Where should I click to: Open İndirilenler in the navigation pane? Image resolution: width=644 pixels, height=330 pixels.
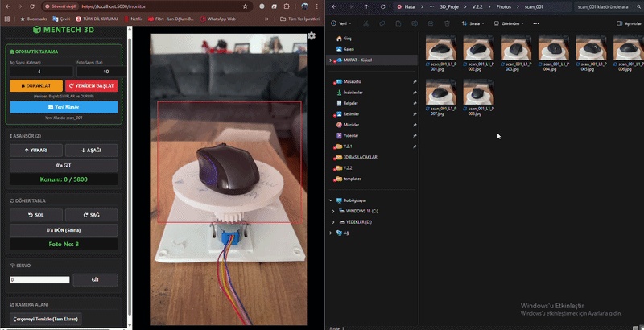353,93
